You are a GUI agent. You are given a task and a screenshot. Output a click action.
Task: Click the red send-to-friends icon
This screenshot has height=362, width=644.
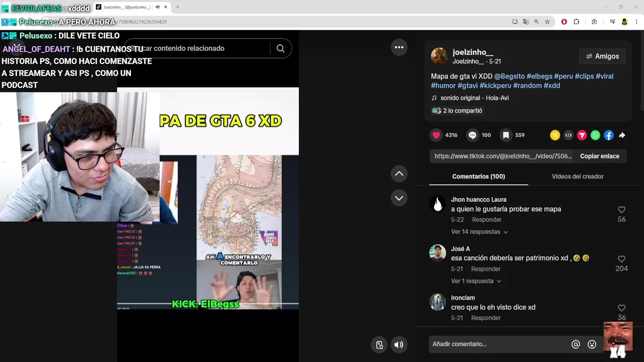(582, 135)
